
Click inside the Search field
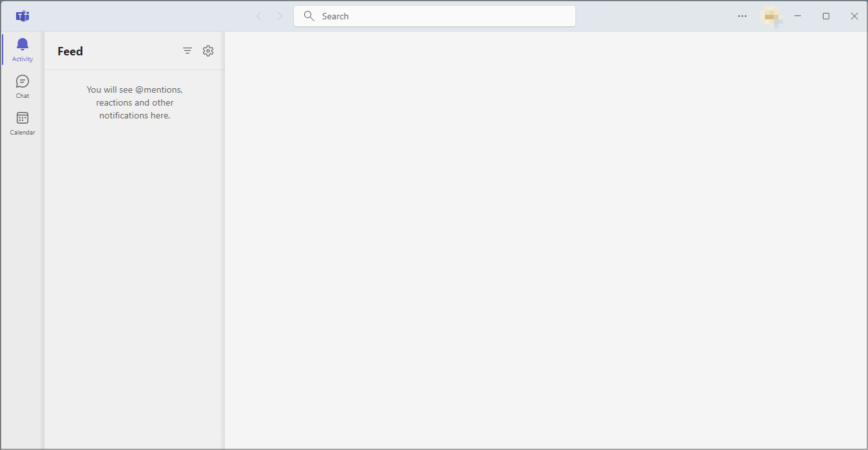(434, 15)
